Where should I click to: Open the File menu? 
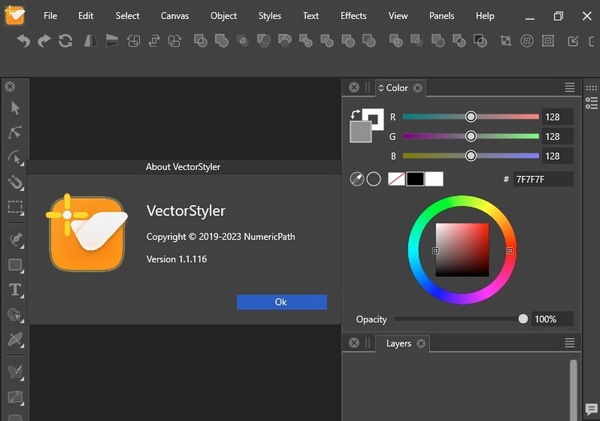click(x=50, y=16)
